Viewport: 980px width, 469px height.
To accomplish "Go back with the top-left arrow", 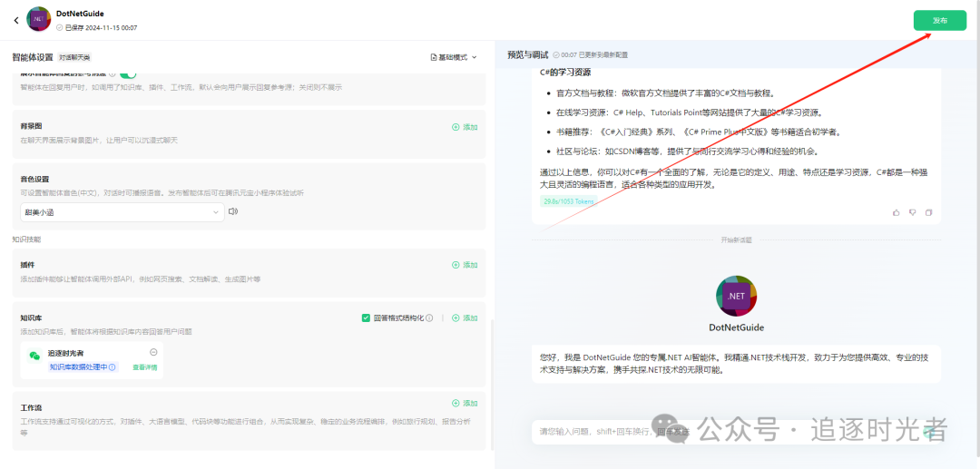I will [x=16, y=21].
